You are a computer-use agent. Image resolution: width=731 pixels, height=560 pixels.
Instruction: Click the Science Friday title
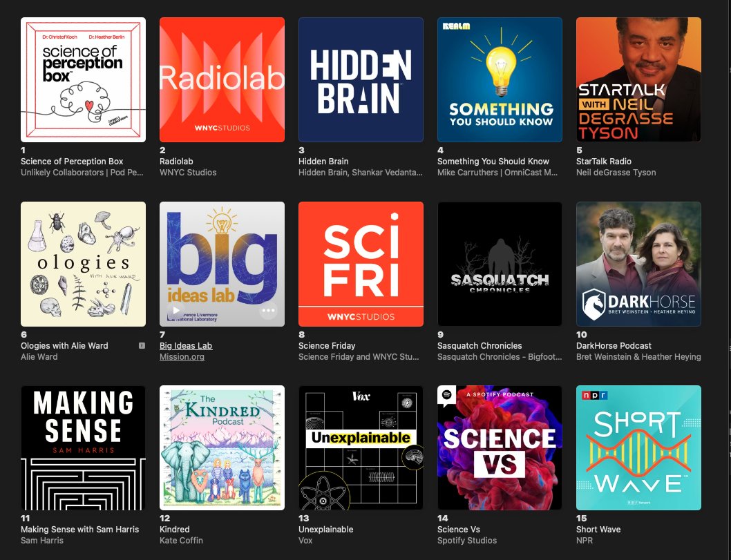tap(327, 346)
